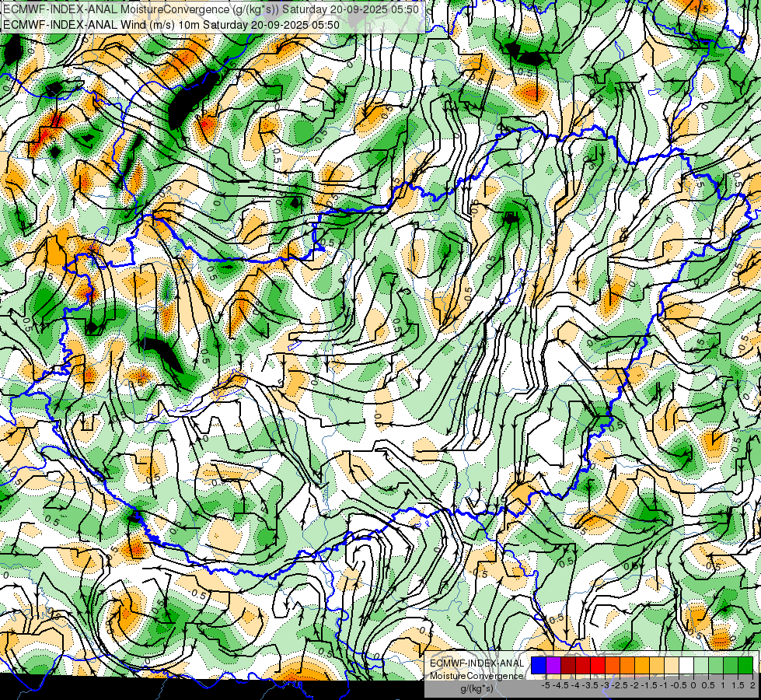Viewport: 761px width, 700px height.
Task: Select the ECMWF-INDEX-ANAL label in the legend
Action: [477, 663]
